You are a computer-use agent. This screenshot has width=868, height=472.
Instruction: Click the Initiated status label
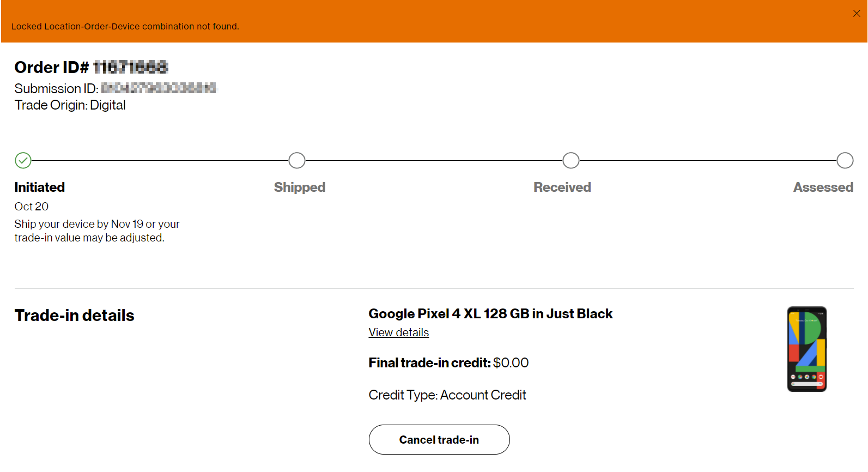pos(40,187)
